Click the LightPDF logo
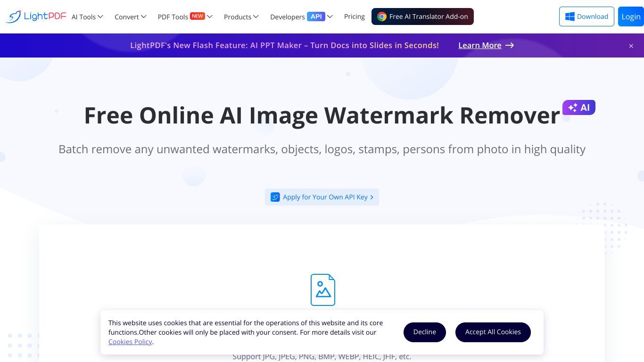The image size is (644, 362). (36, 16)
